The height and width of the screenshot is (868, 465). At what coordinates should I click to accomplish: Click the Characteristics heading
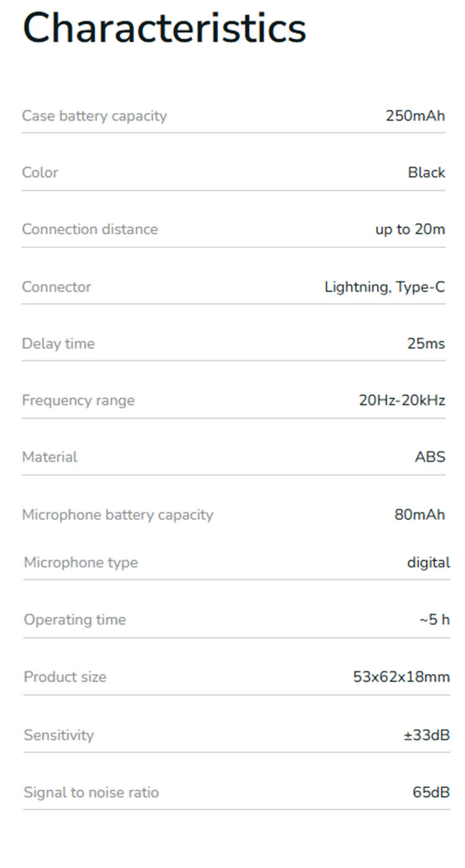click(x=164, y=27)
